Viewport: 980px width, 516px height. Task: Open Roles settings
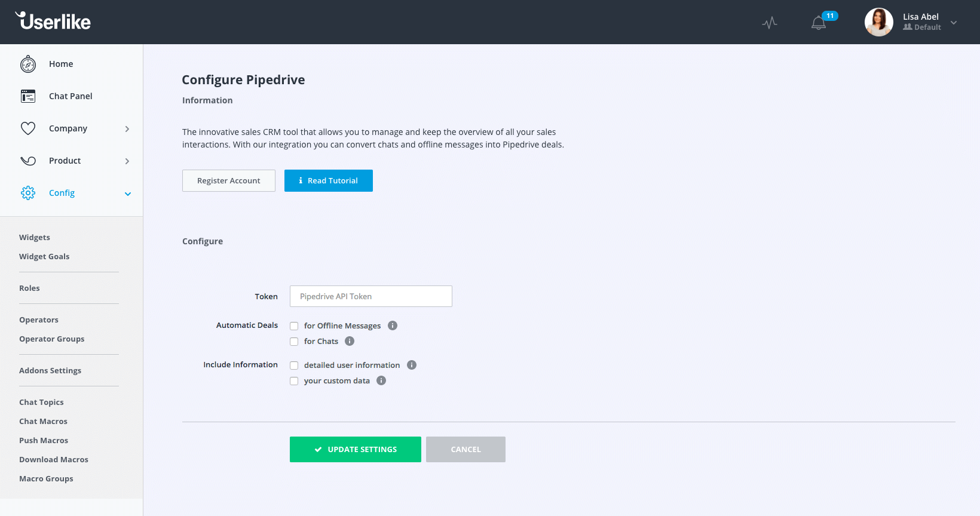click(x=29, y=288)
